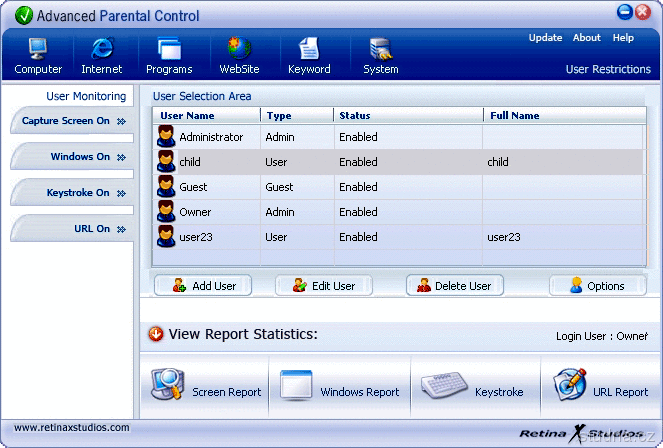The image size is (663, 448).
Task: Open the Programs restrictions icon
Action: (169, 49)
